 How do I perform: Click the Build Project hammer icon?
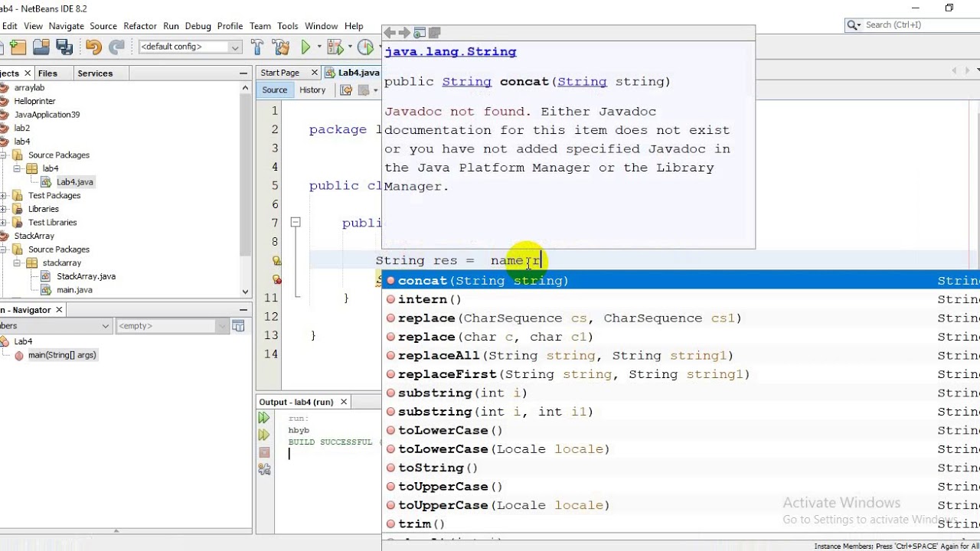[x=257, y=47]
